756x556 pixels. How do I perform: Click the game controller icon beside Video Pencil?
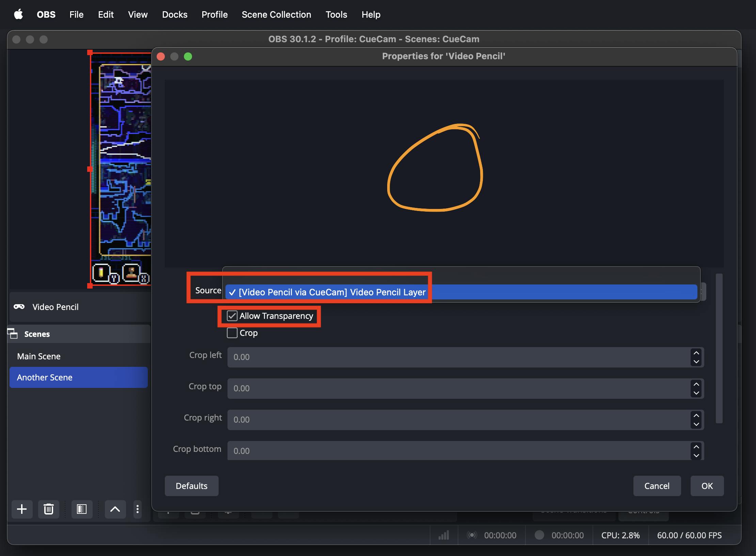coord(19,307)
